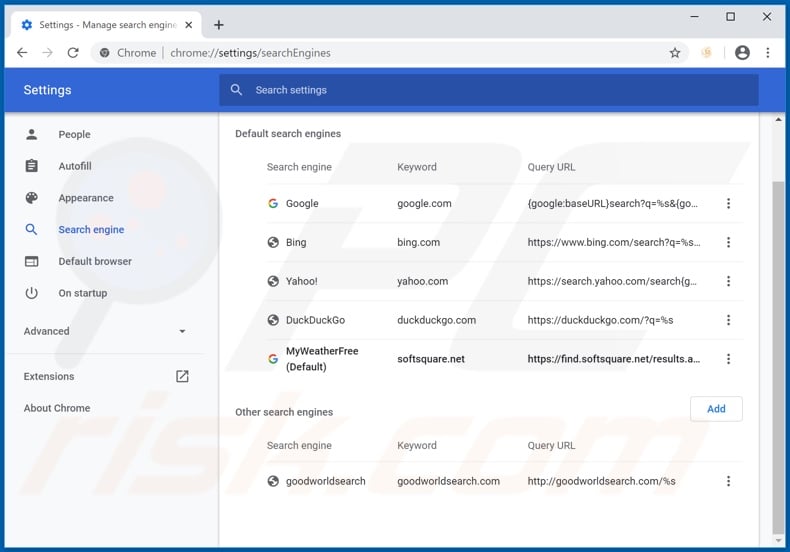
Task: Click the google.com keyword cell
Action: click(x=424, y=203)
